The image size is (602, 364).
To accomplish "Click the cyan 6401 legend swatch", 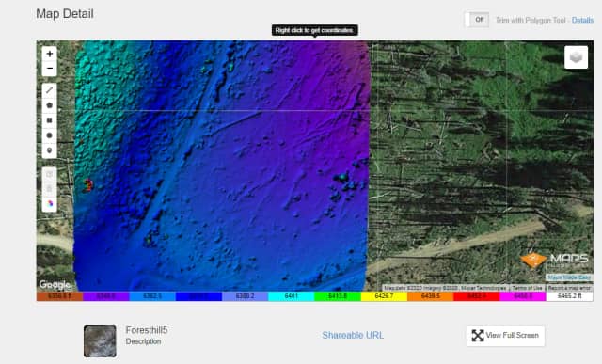I will 292,296.
